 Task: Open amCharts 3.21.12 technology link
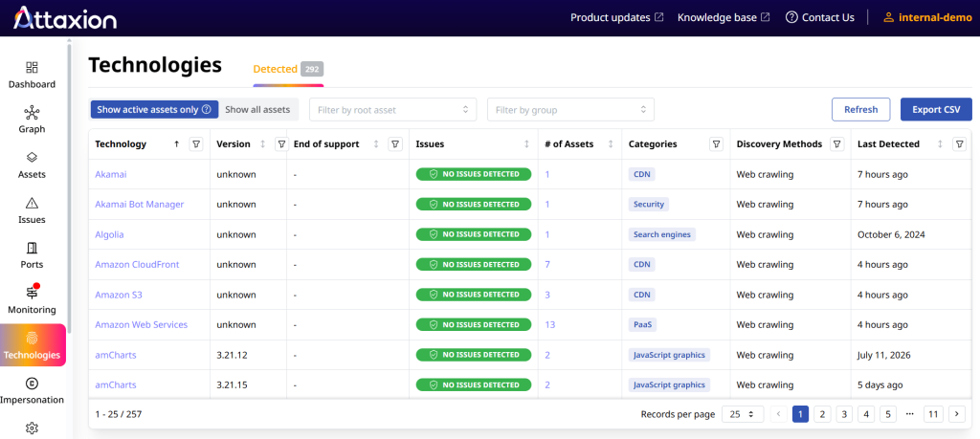[116, 355]
